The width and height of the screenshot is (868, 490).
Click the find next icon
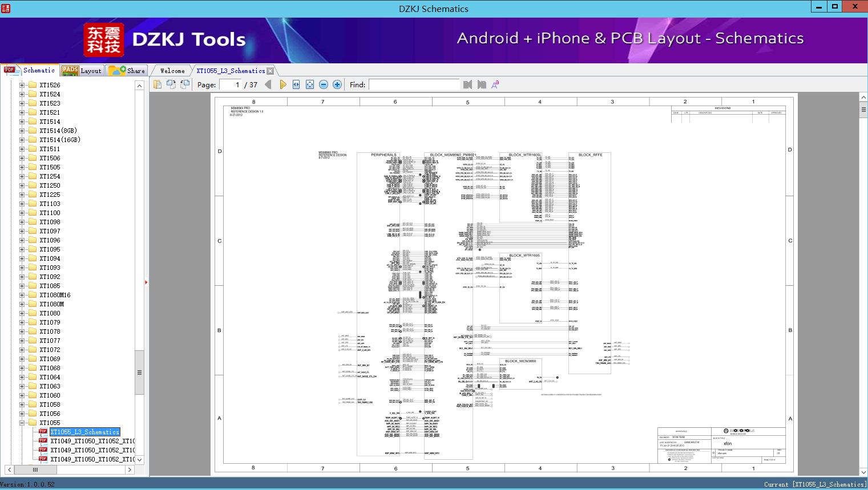482,84
